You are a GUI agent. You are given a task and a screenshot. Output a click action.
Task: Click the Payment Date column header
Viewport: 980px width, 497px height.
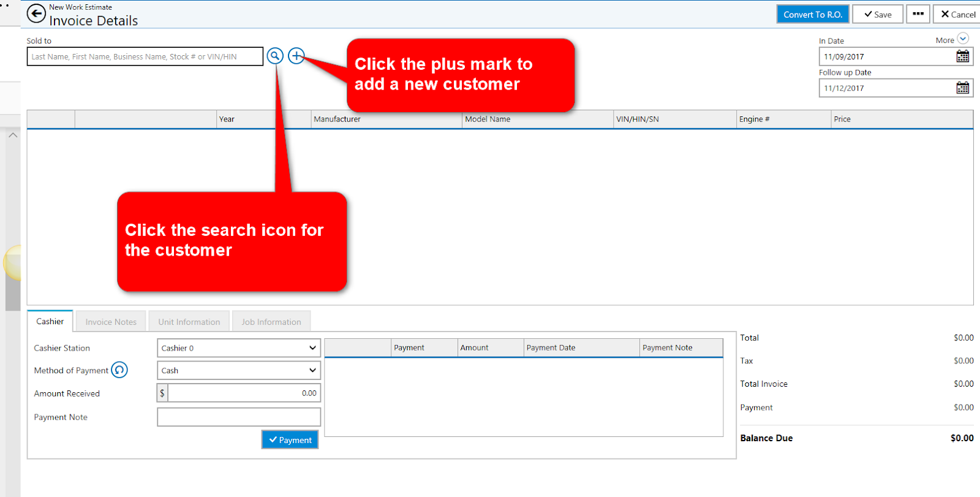click(582, 347)
